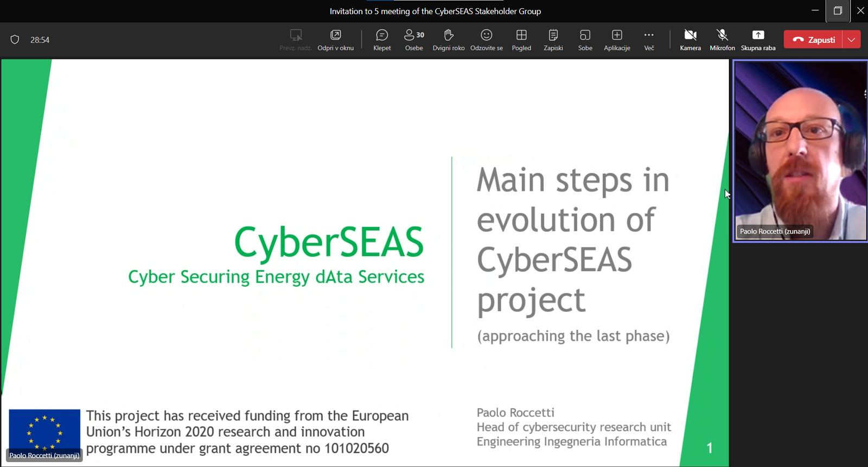Expand the Več more options menu
The width and height of the screenshot is (868, 467).
(x=649, y=40)
